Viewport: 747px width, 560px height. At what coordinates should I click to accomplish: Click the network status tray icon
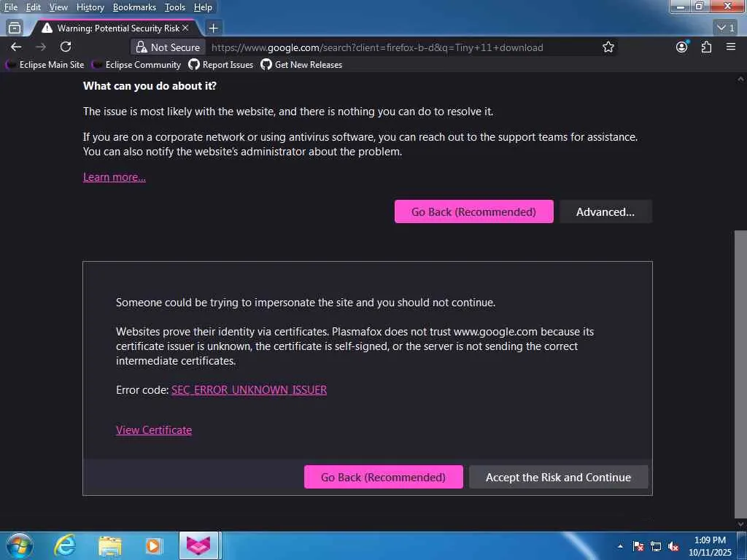pyautogui.click(x=656, y=546)
